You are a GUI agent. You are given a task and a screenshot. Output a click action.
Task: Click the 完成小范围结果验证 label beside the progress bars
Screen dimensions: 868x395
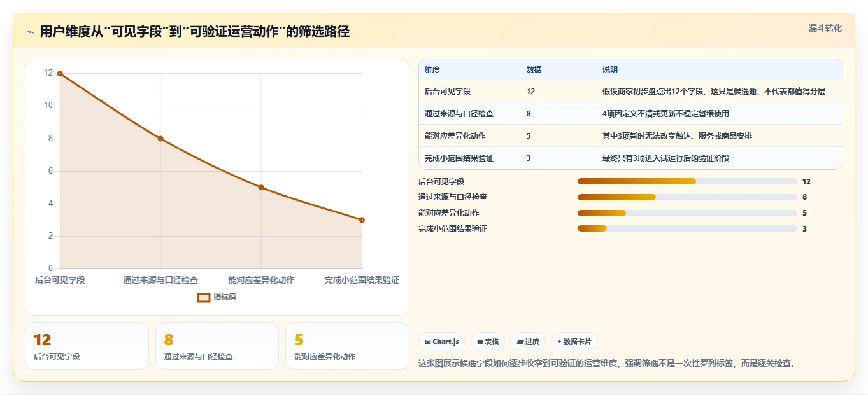[x=453, y=228]
